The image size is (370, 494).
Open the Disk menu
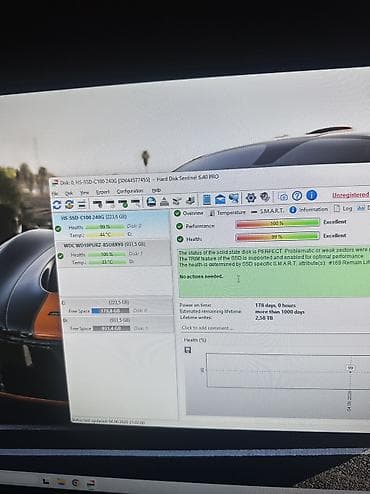[69, 193]
